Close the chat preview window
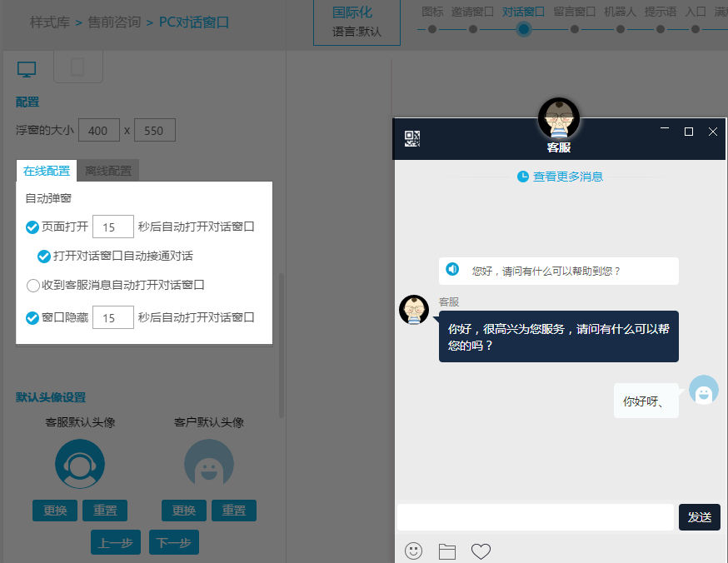 (713, 132)
